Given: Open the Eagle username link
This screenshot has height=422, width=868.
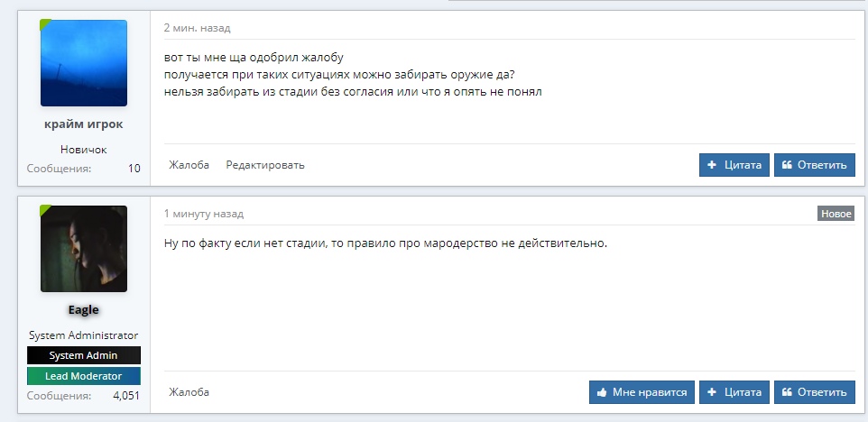Looking at the screenshot, I should [x=83, y=310].
